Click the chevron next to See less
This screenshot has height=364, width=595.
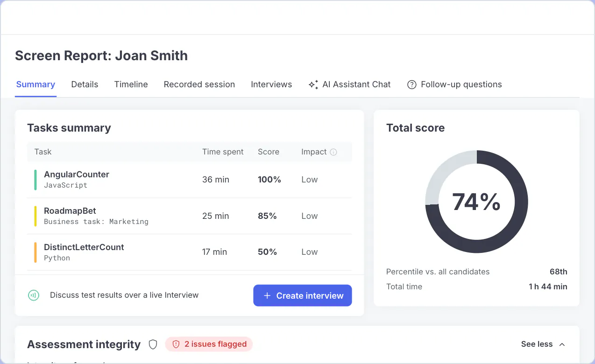562,344
